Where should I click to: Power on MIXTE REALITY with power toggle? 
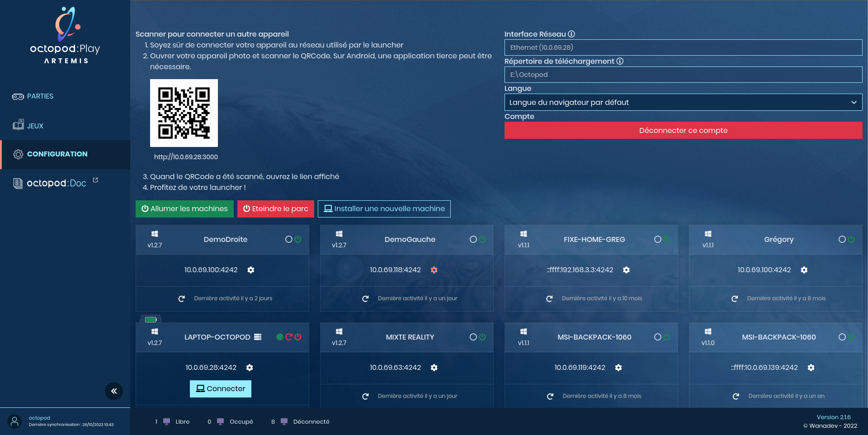coord(482,337)
